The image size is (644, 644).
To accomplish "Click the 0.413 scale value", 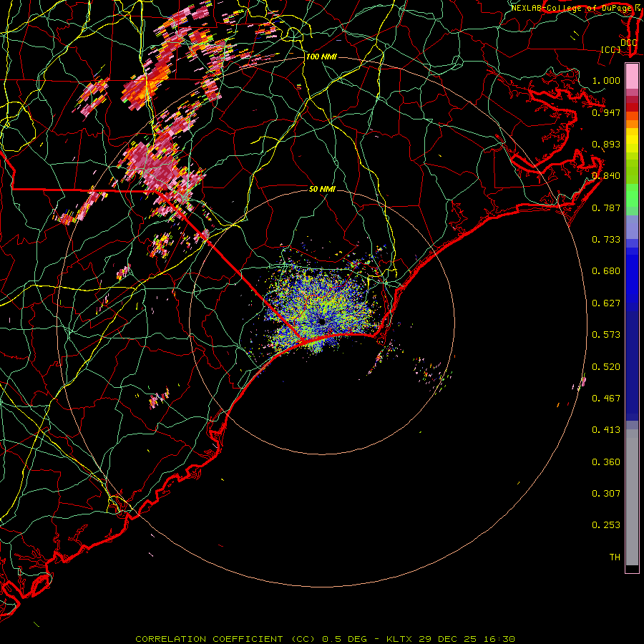I will pyautogui.click(x=606, y=430).
